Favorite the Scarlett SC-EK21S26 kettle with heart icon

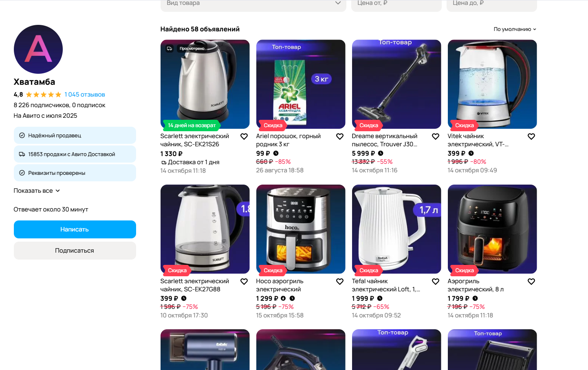tap(244, 137)
